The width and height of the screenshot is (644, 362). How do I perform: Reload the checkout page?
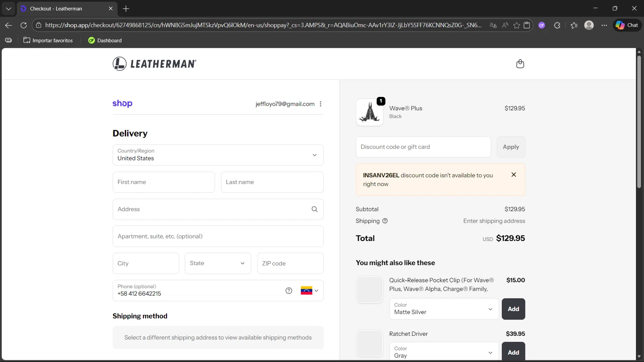(x=24, y=25)
